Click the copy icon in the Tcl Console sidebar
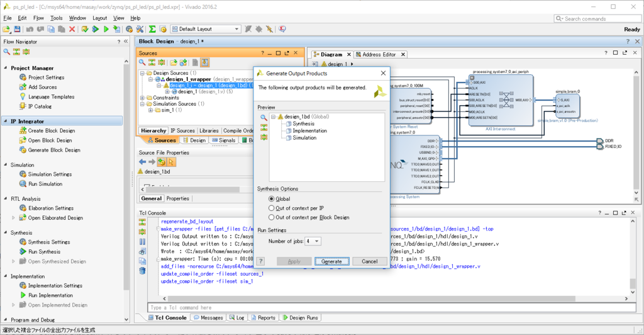 pyautogui.click(x=142, y=261)
